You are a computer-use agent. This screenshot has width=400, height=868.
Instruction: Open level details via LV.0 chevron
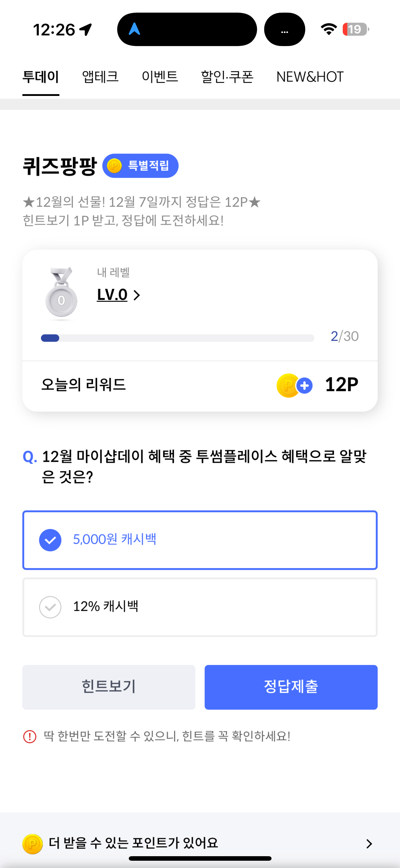click(137, 295)
